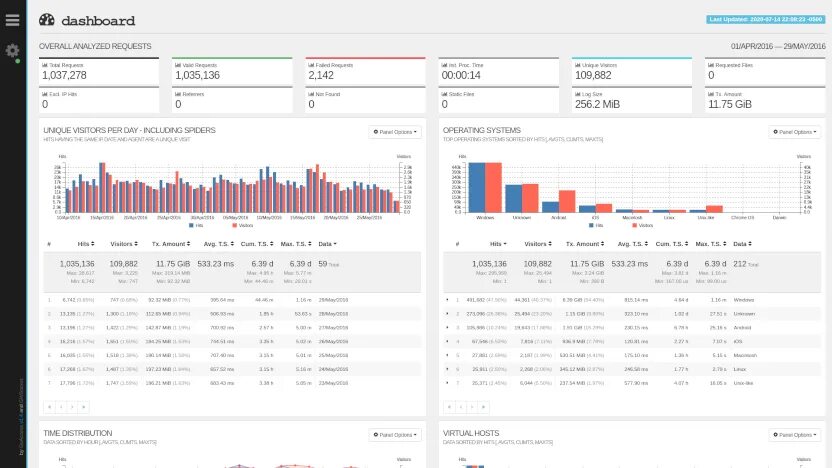This screenshot has width=832, height=468.
Task: Select the 29/May/2016 row in Unique Visitors table
Action: point(232,300)
